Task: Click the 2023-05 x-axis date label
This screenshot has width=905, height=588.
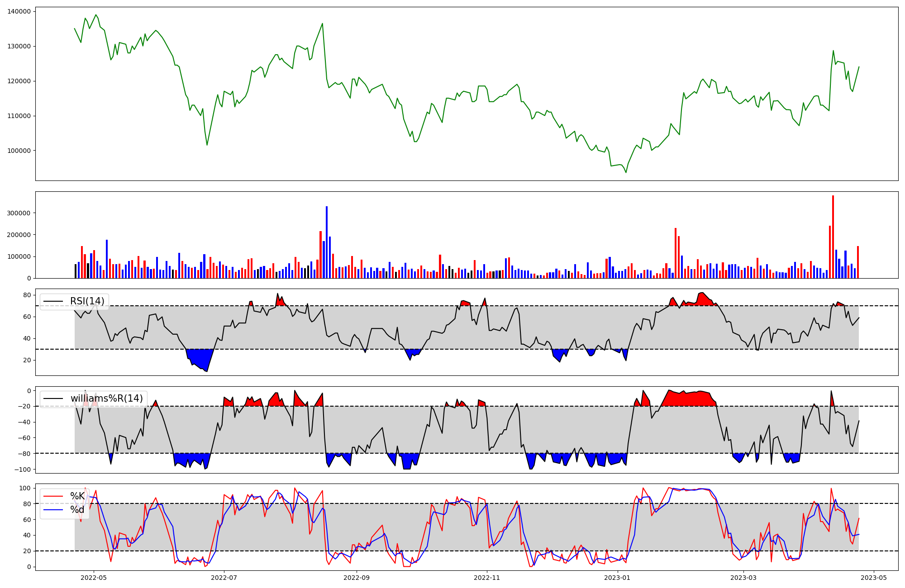Action: coord(874,578)
